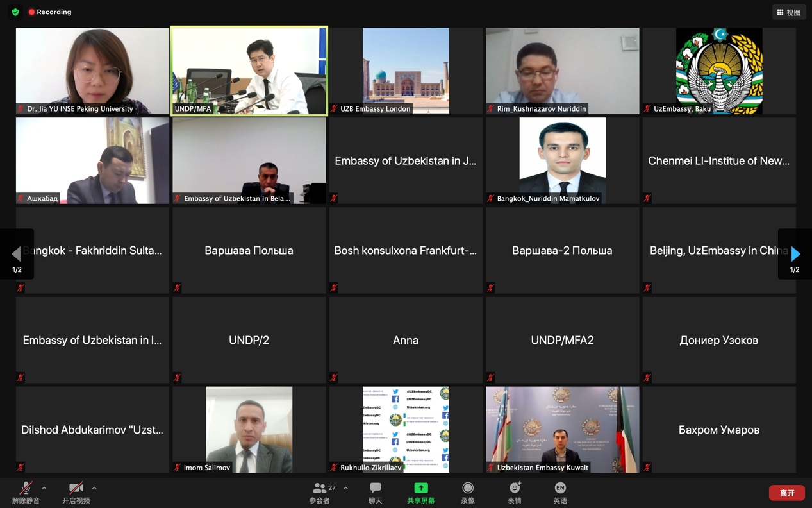Viewport: 812px width, 508px height.
Task: Click Chenmei LI-Institue of New... participant name
Action: [719, 161]
